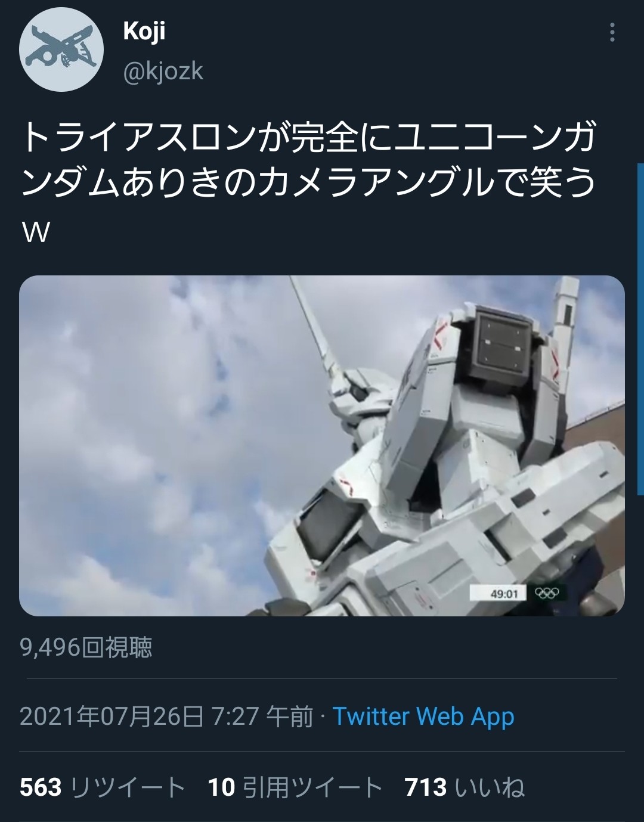This screenshot has height=822, width=644.
Task: View the 563 リツイート list
Action: coord(102,787)
